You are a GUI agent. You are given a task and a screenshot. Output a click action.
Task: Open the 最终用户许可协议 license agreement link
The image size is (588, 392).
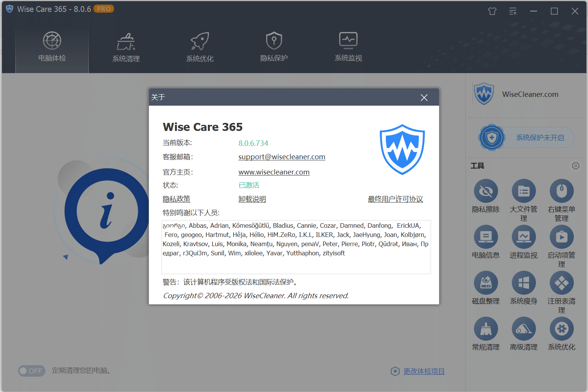(395, 199)
